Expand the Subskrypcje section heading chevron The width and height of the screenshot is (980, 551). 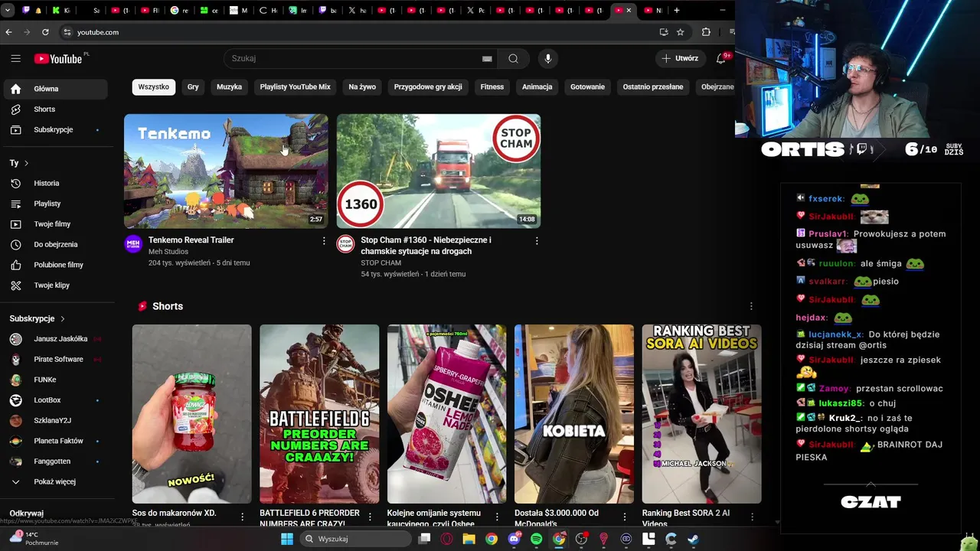coord(62,318)
